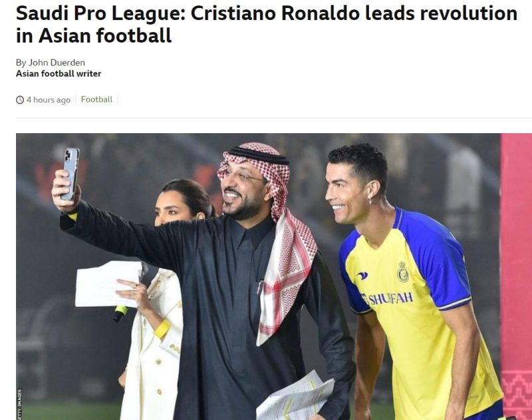Screen dimensions: 532x420
Task: Click the smartphone held up for the selfie
Action: pos(70,173)
